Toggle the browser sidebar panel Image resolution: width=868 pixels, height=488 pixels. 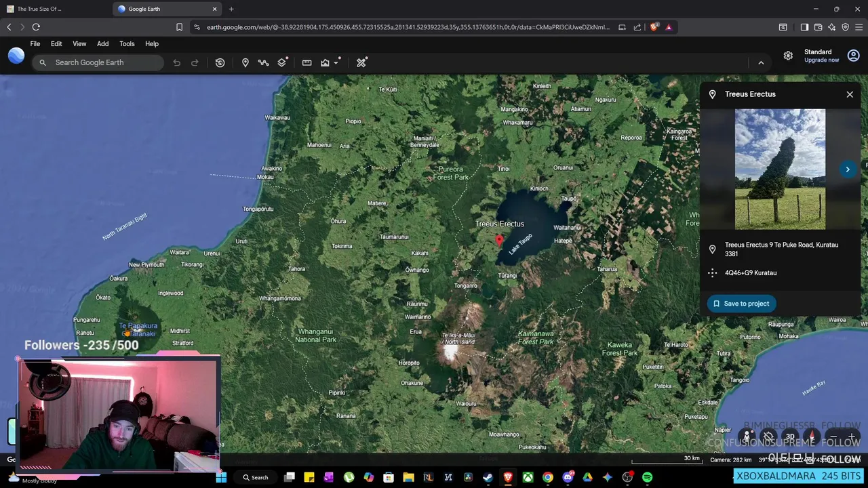[804, 27]
